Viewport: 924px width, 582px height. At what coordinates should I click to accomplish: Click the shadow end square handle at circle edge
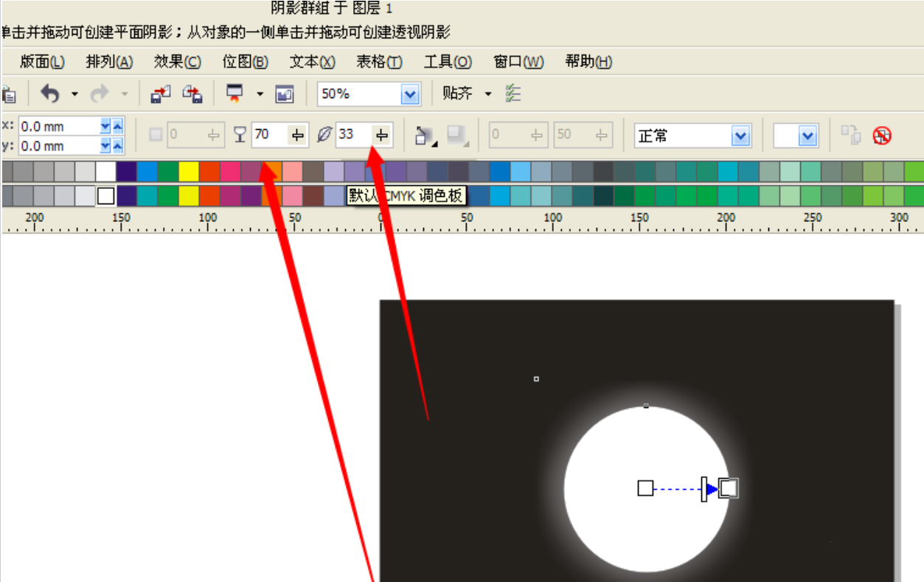click(x=729, y=488)
